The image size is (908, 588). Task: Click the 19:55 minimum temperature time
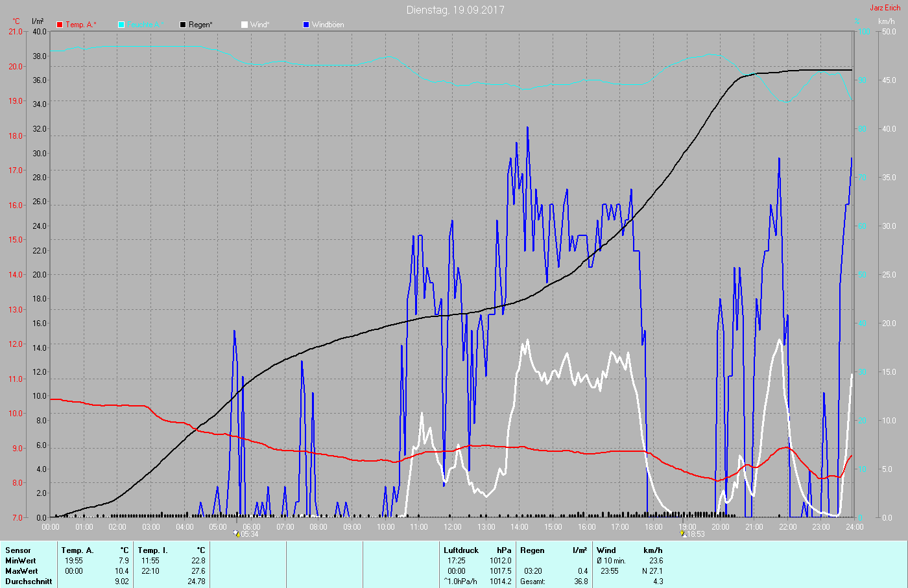(x=74, y=561)
